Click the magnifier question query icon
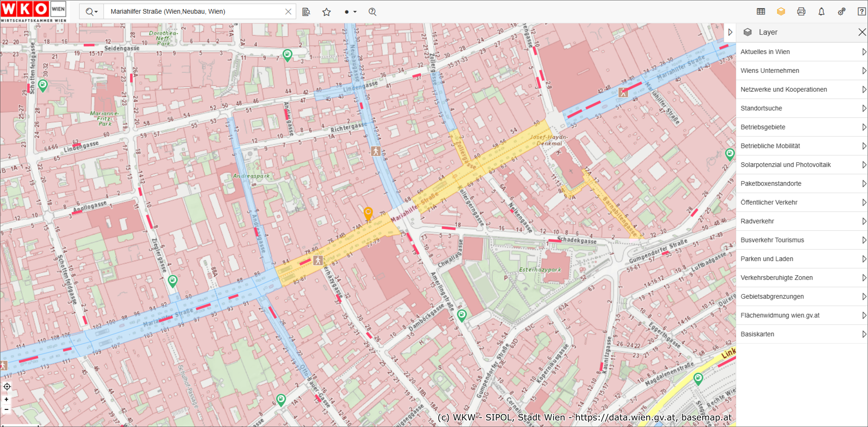868x427 pixels. click(372, 12)
